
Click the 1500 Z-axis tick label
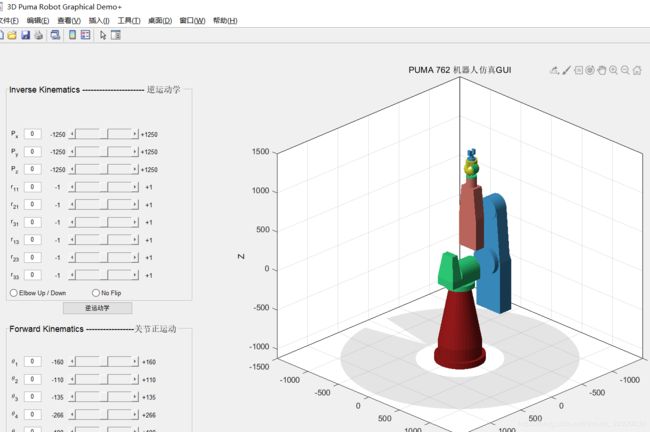pyautogui.click(x=261, y=152)
